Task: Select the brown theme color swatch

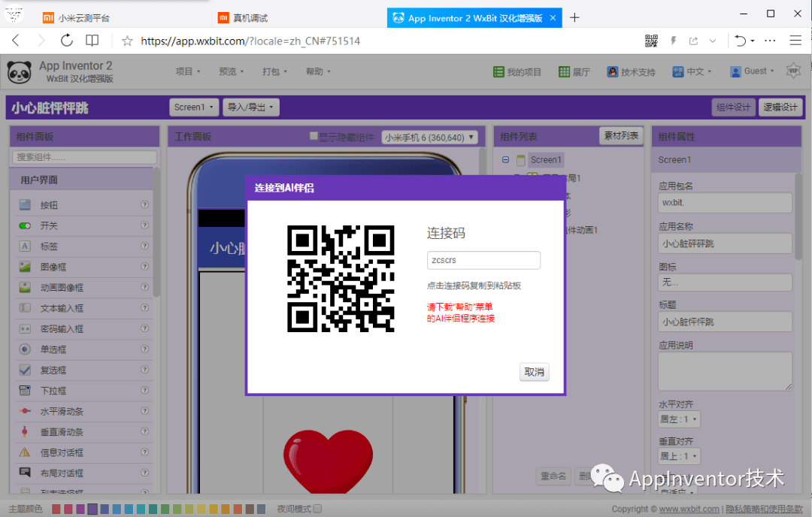Action: (250, 509)
